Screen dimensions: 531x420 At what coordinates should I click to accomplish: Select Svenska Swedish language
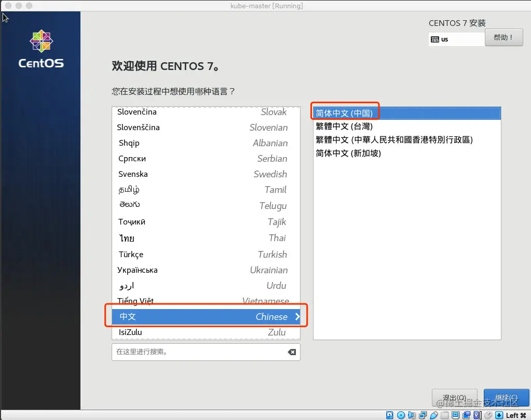coord(206,174)
